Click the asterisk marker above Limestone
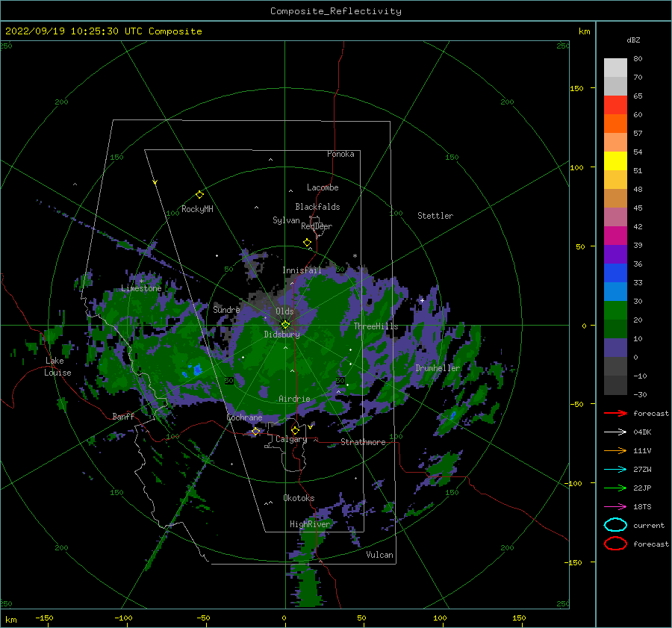The height and width of the screenshot is (628, 672). (141, 282)
